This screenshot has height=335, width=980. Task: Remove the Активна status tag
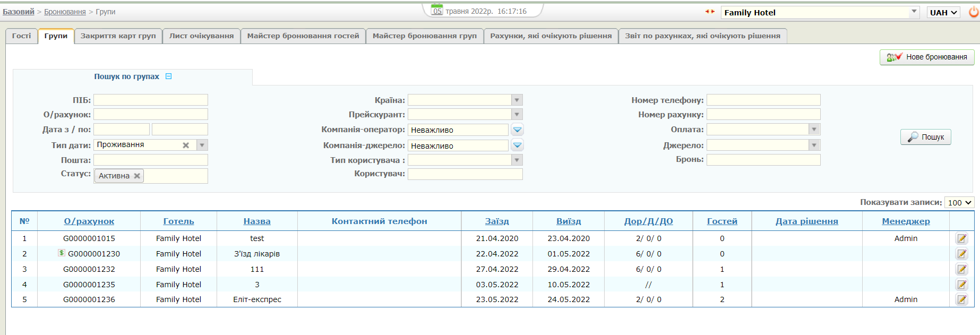(x=137, y=176)
